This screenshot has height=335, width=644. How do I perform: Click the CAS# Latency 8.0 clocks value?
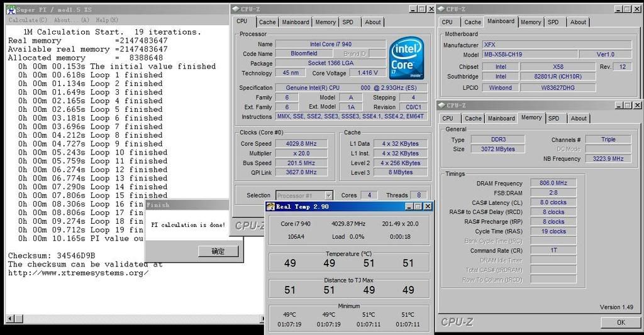553,202
